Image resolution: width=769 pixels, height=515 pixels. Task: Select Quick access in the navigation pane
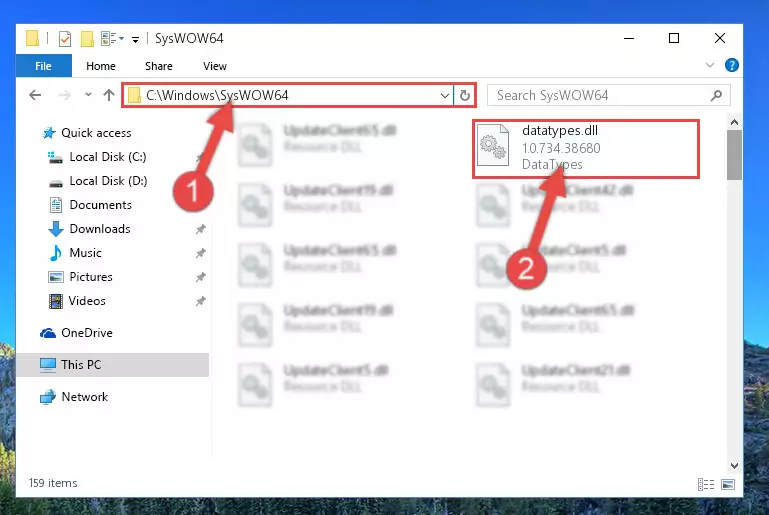pos(86,132)
